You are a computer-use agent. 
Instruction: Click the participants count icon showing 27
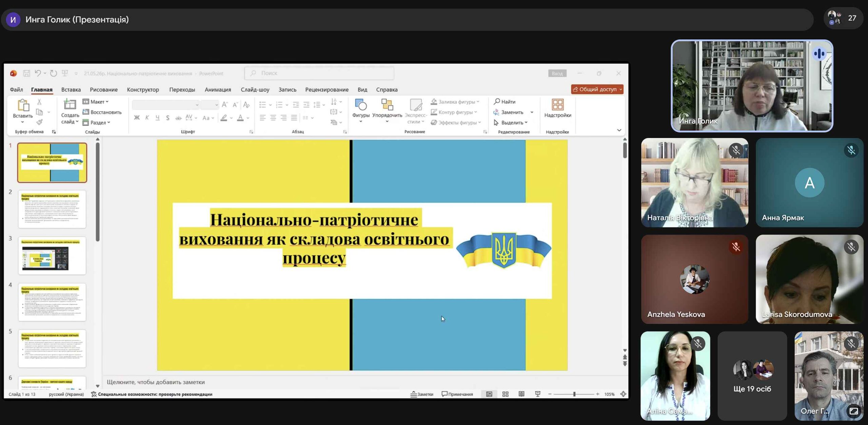pyautogui.click(x=843, y=18)
